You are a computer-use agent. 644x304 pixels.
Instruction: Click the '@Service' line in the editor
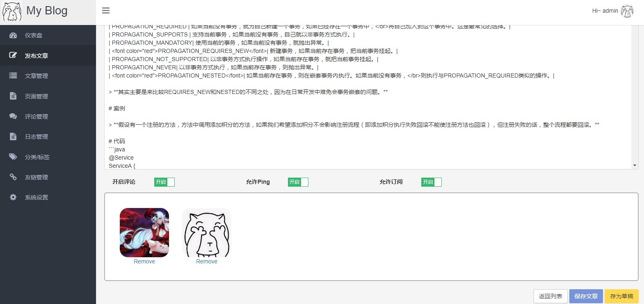121,158
